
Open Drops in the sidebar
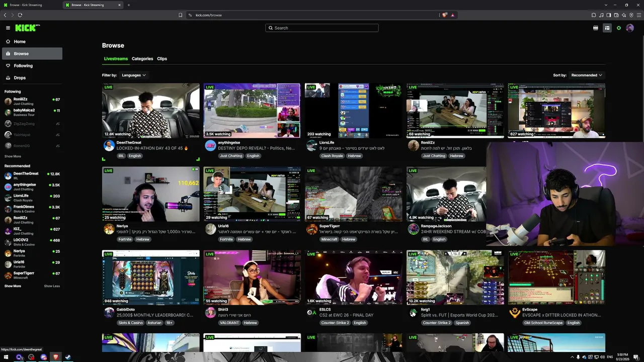[x=32, y=78]
